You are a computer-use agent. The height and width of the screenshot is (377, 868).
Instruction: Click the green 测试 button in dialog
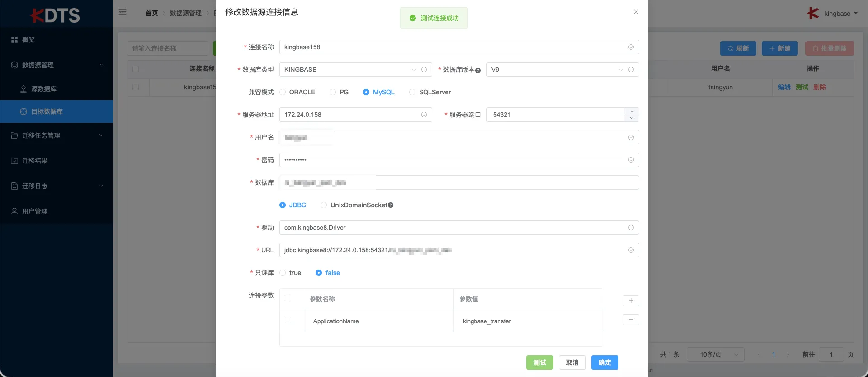tap(539, 363)
